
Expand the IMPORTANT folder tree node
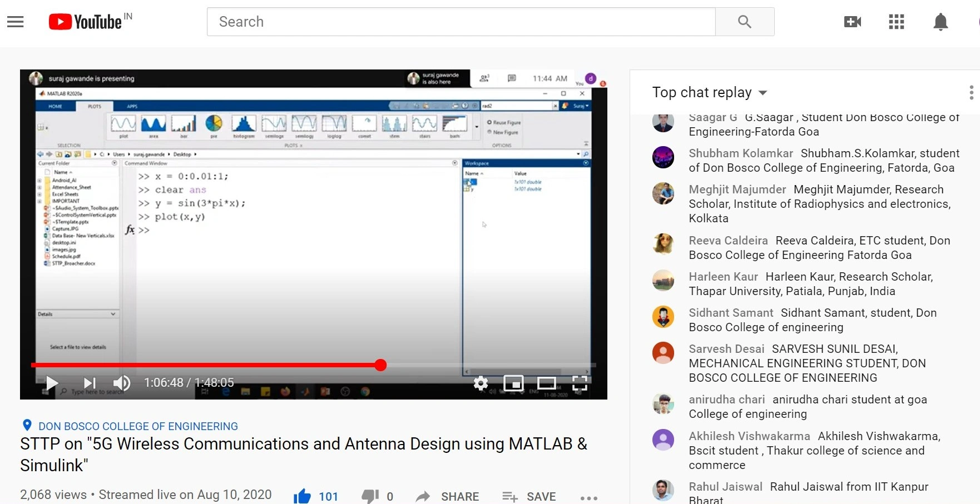pyautogui.click(x=39, y=201)
